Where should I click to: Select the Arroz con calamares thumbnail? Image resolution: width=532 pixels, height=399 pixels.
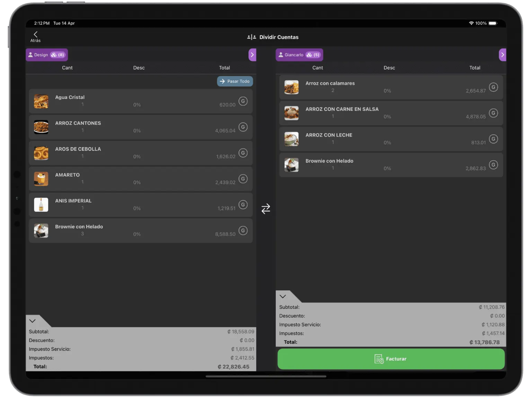[x=291, y=87]
